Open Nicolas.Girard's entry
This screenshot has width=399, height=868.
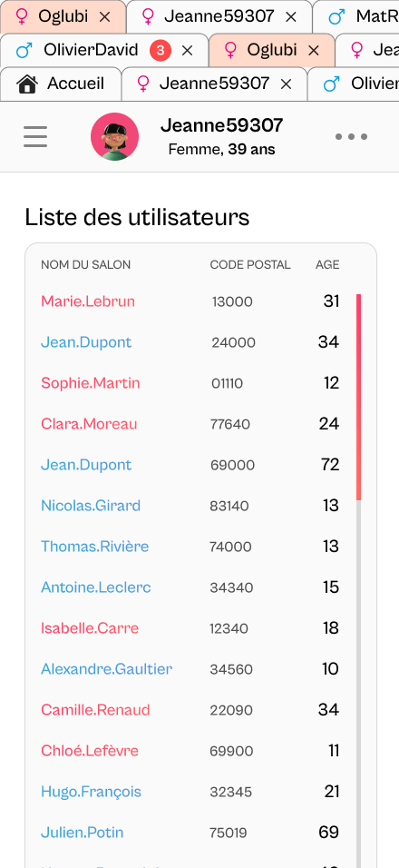[x=91, y=506]
